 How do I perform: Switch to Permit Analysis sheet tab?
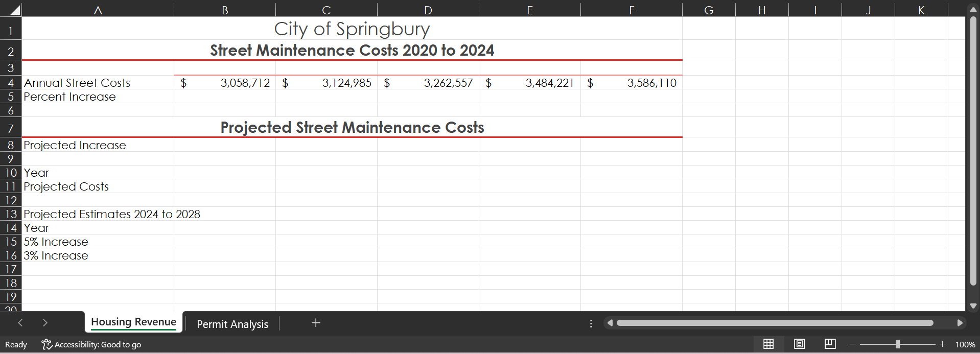[x=232, y=324]
